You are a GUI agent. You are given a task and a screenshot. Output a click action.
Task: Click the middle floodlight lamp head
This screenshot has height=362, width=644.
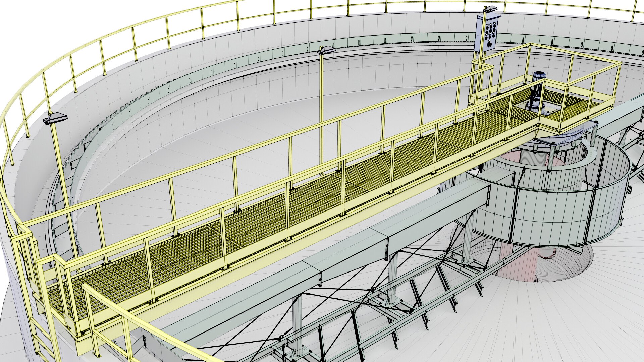point(326,50)
